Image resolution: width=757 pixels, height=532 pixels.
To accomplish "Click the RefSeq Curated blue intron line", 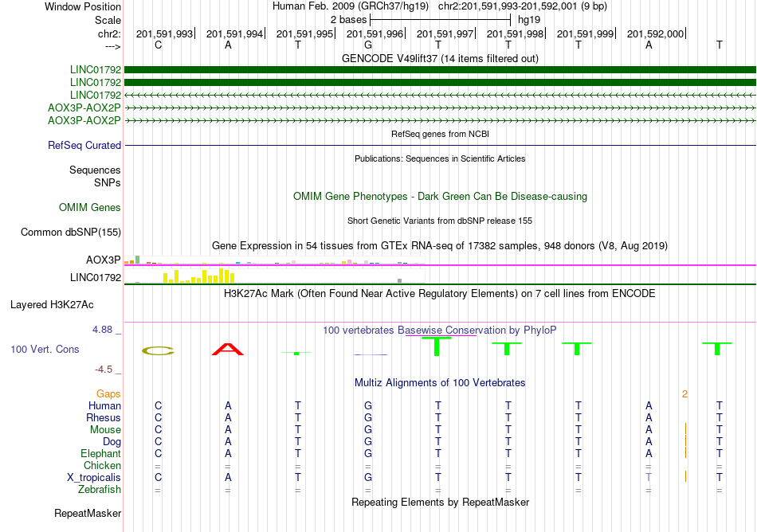I will [441, 145].
